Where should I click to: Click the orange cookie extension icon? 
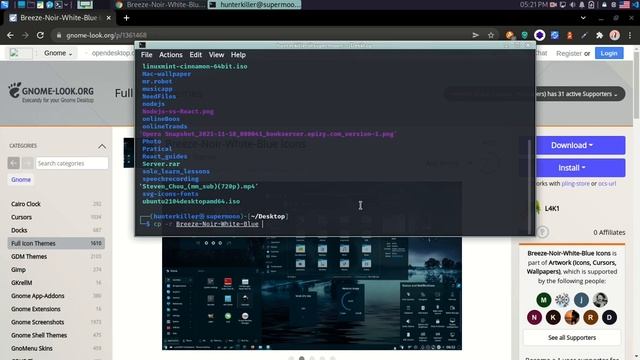click(509, 36)
